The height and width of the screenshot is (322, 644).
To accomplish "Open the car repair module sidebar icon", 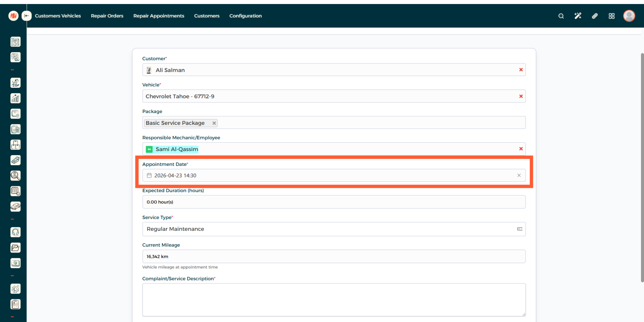I will click(x=15, y=207).
